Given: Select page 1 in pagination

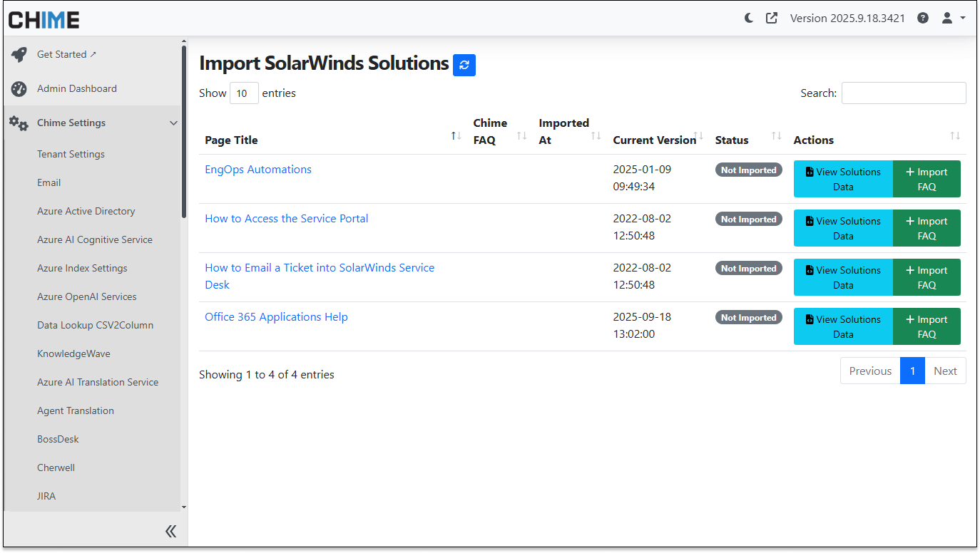Looking at the screenshot, I should pyautogui.click(x=912, y=371).
